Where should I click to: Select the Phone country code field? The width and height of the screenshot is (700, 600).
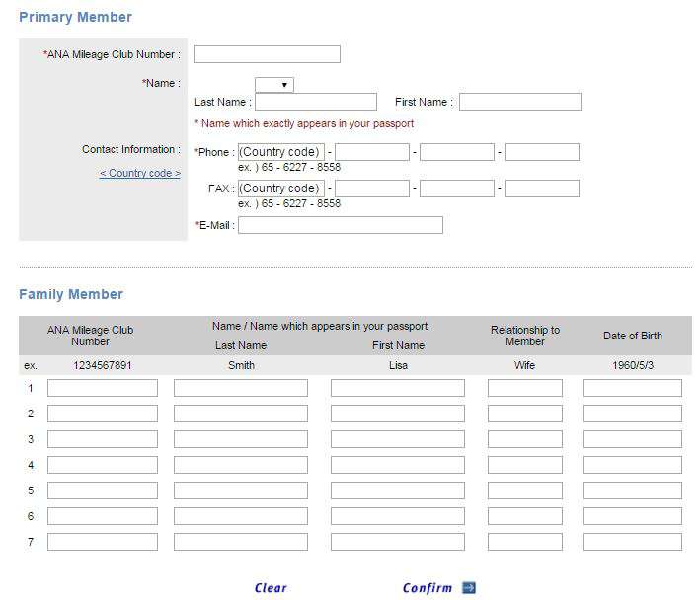pos(281,152)
